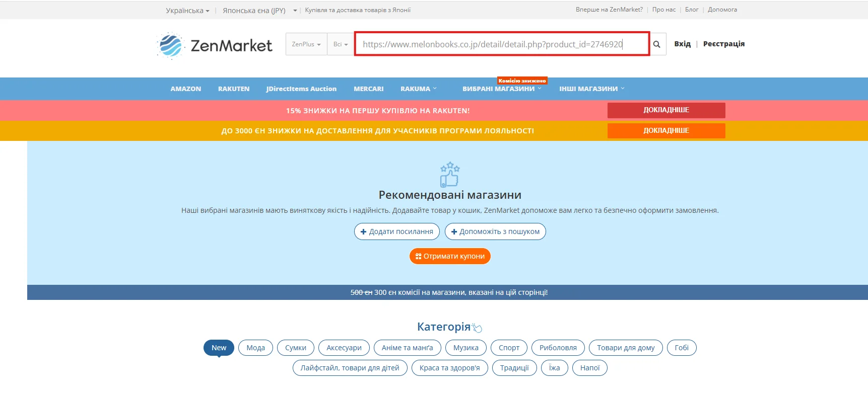Select the Спорт category
This screenshot has height=394, width=868.
[509, 348]
